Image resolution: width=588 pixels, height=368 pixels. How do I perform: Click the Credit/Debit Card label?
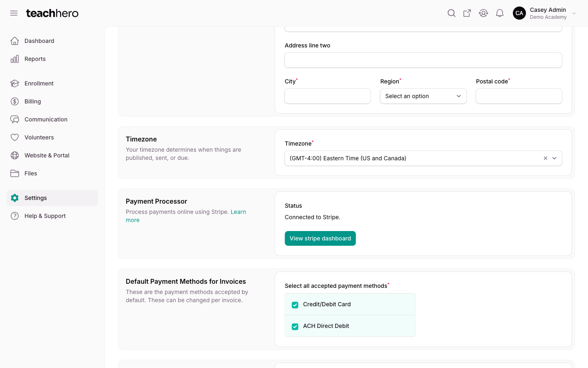[x=327, y=304]
